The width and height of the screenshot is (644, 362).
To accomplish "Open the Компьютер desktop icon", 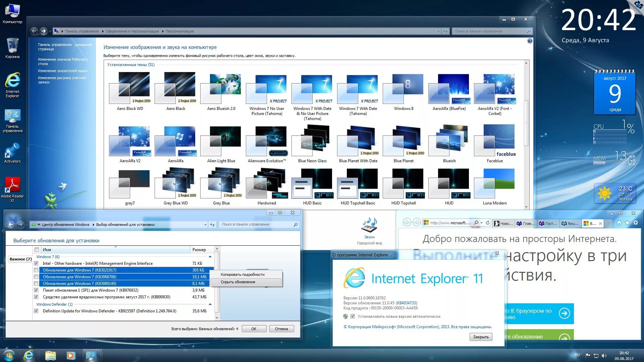I will pos(12,14).
